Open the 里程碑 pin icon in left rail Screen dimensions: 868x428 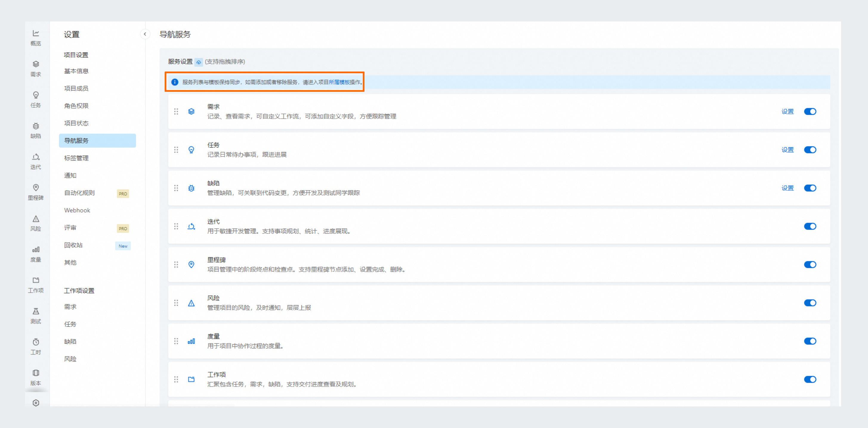[36, 187]
